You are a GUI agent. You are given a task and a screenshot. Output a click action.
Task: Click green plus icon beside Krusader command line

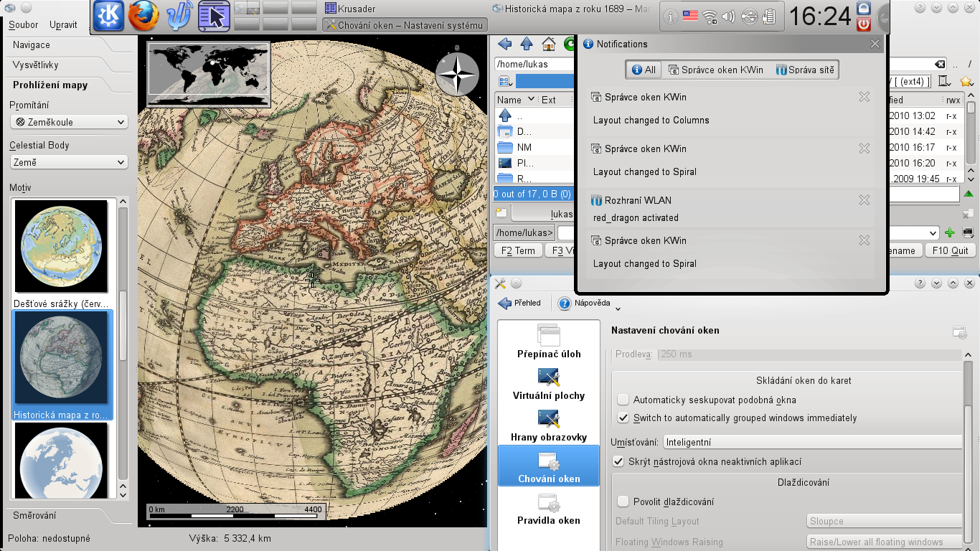pyautogui.click(x=950, y=232)
